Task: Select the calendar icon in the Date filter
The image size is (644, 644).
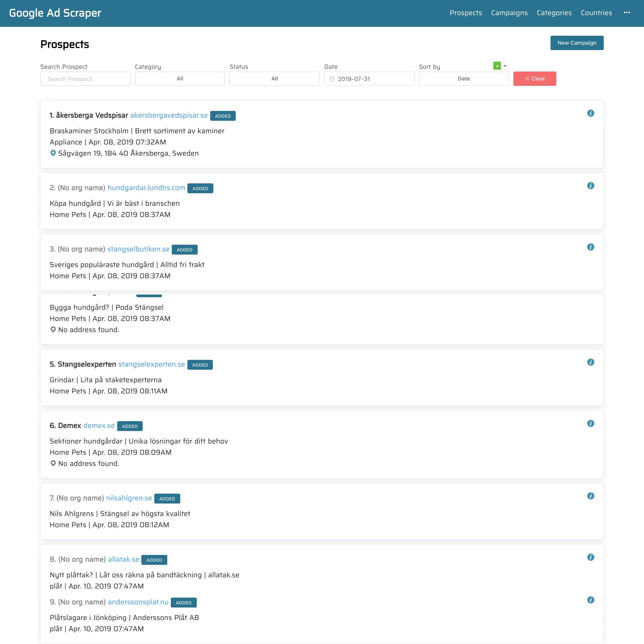Action: click(332, 79)
